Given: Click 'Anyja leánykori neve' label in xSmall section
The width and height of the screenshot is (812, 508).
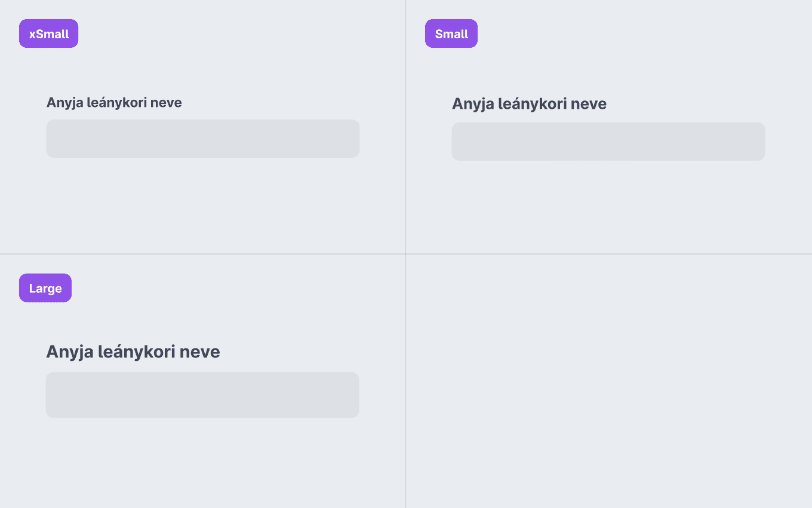Looking at the screenshot, I should click(114, 103).
